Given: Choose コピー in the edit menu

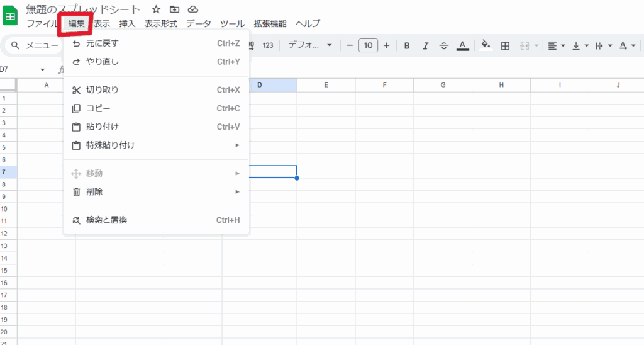Looking at the screenshot, I should [157, 108].
